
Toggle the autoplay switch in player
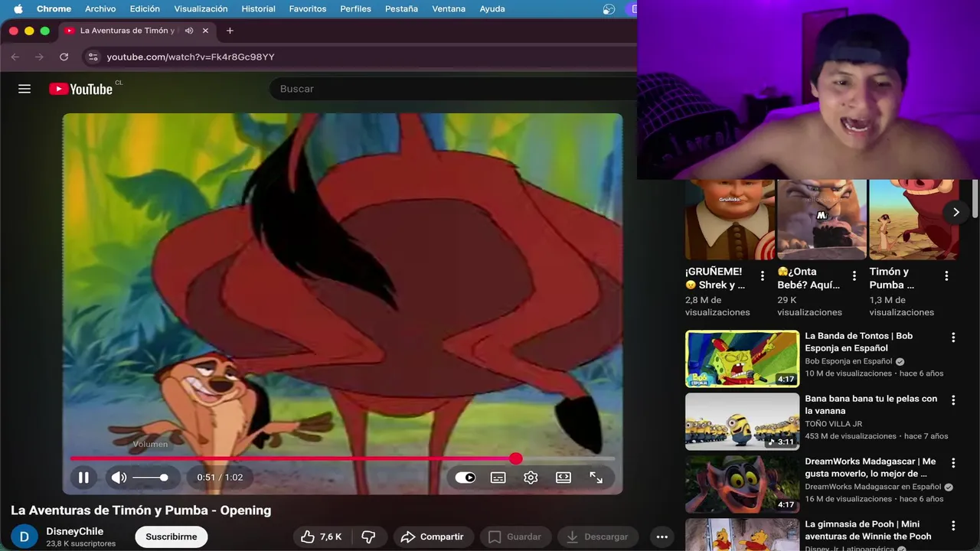(465, 478)
